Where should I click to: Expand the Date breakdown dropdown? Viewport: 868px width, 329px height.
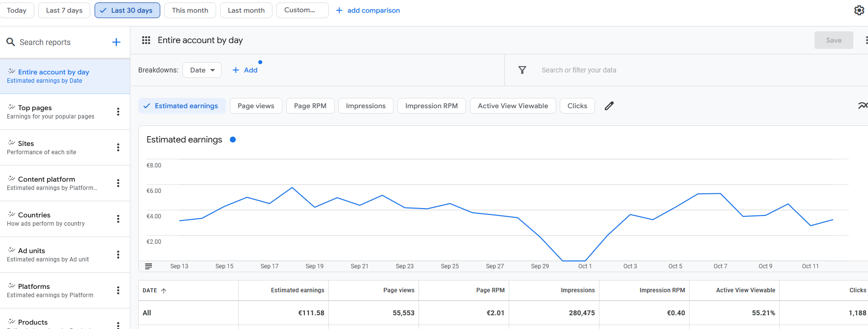coord(202,70)
